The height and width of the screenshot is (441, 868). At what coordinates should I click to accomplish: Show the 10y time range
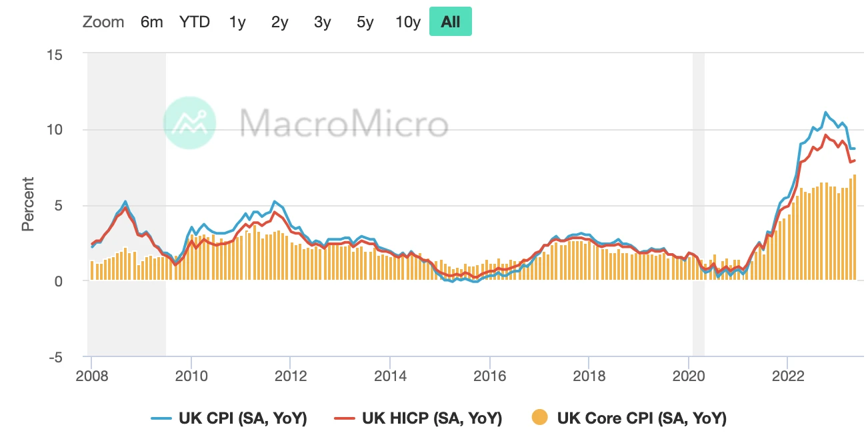408,22
